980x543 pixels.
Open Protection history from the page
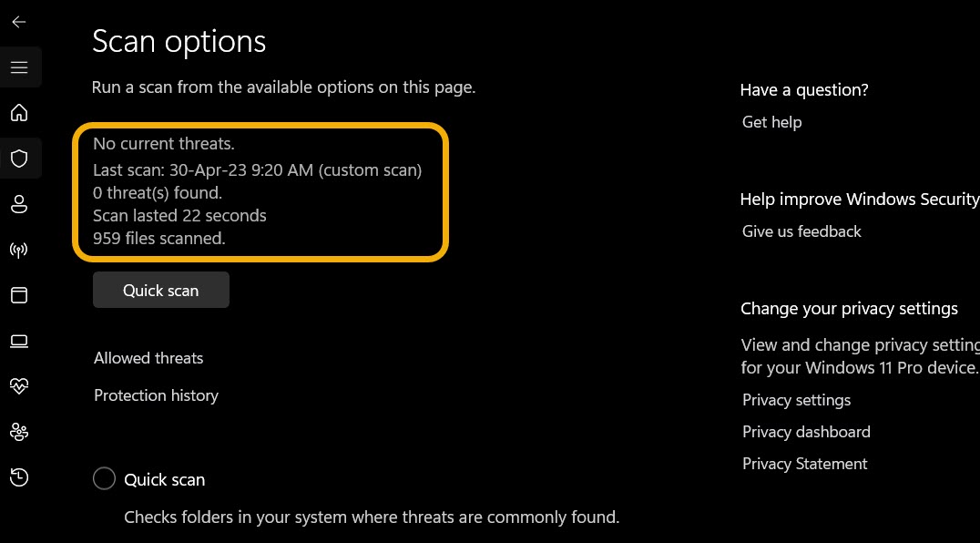click(156, 394)
